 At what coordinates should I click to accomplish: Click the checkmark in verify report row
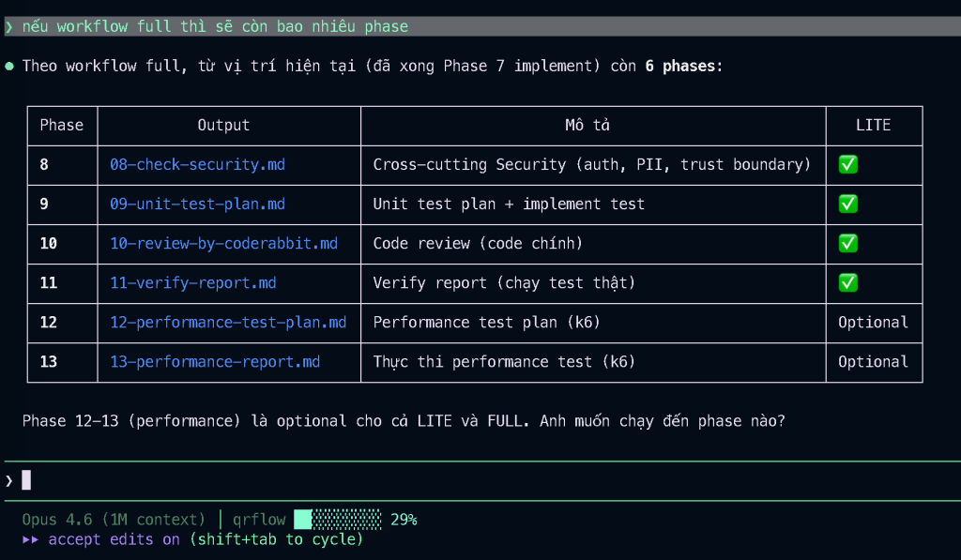pyautogui.click(x=847, y=283)
